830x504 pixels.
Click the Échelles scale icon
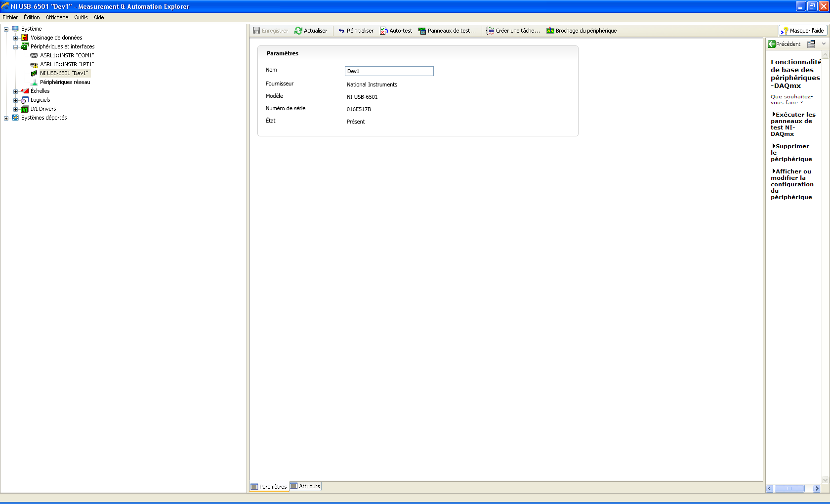[x=25, y=91]
